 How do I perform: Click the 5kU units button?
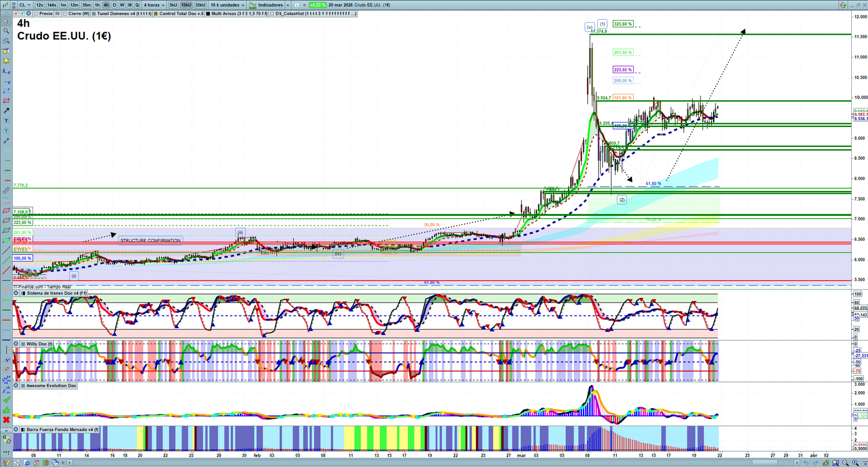pos(173,5)
